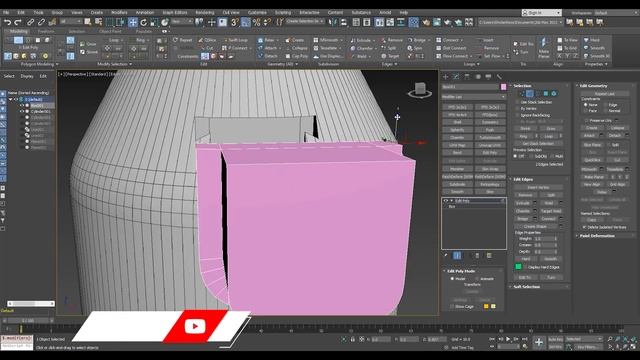Open the Create tab in command panel
This screenshot has width=640, height=360.
[x=445, y=76]
